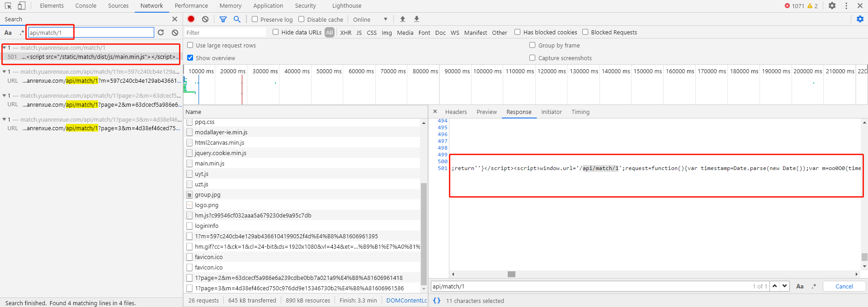Filter requests by Img type

point(387,33)
